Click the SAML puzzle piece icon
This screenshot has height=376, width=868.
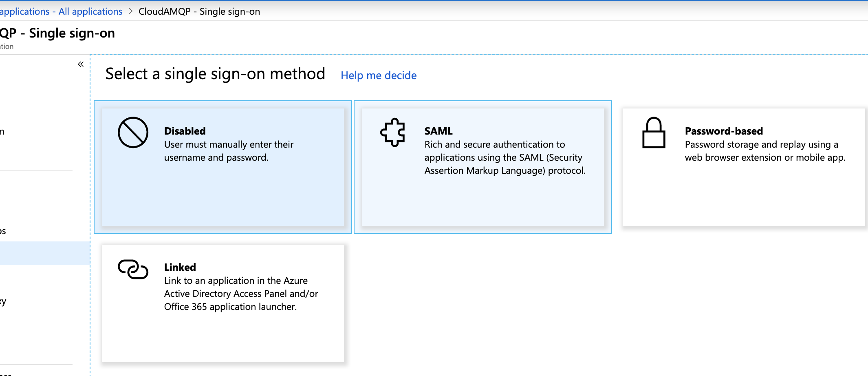[x=393, y=133]
